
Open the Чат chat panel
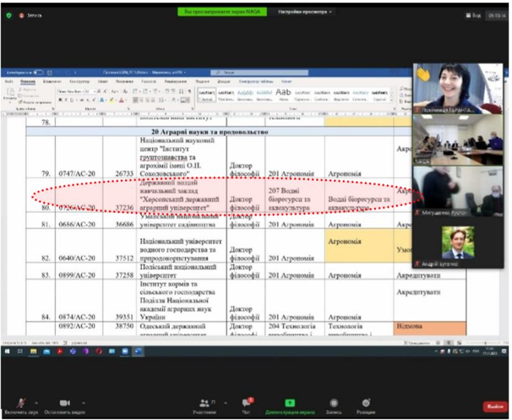click(x=246, y=406)
